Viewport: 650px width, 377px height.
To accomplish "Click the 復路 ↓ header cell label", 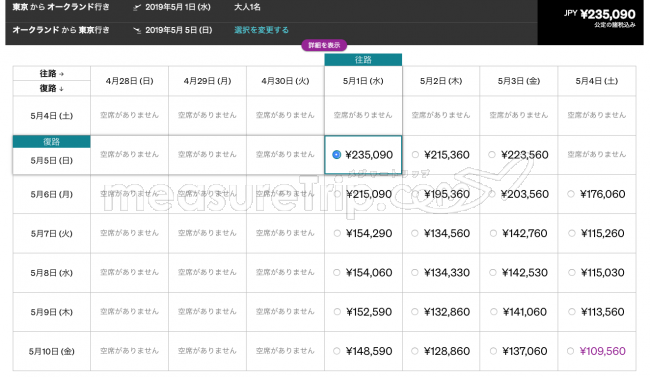I will pyautogui.click(x=51, y=88).
